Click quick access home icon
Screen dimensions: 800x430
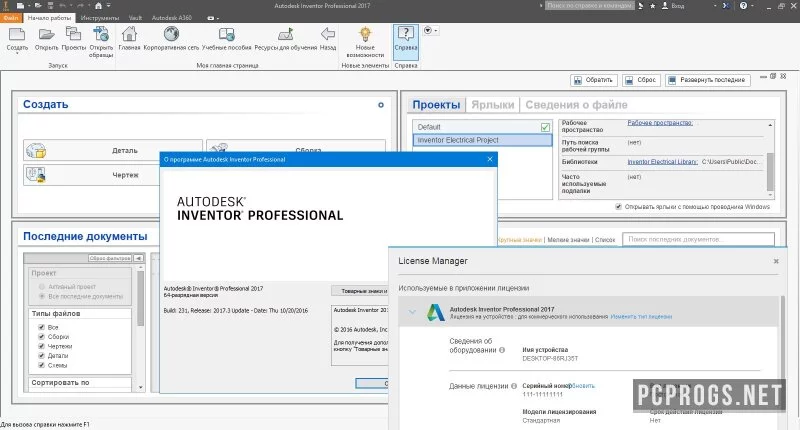[98, 6]
